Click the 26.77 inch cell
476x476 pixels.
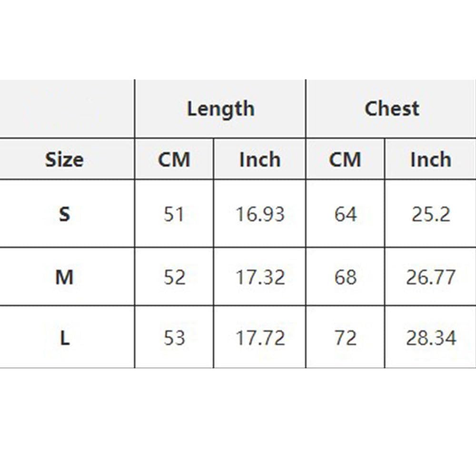(430, 277)
